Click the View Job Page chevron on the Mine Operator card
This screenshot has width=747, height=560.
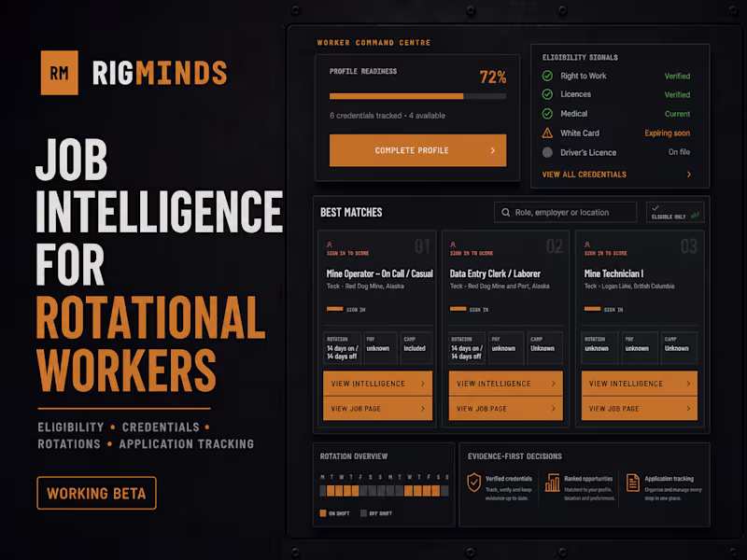(423, 409)
